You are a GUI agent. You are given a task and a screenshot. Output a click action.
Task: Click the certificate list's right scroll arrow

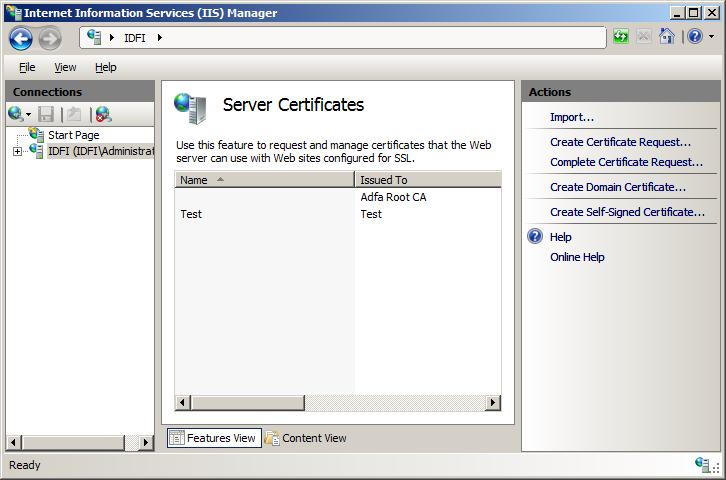coord(493,403)
